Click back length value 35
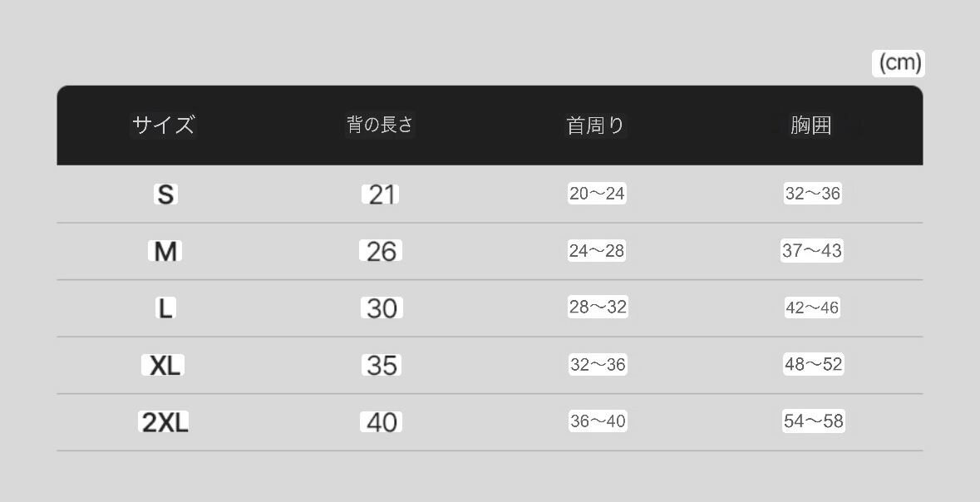This screenshot has width=980, height=502. [x=382, y=365]
